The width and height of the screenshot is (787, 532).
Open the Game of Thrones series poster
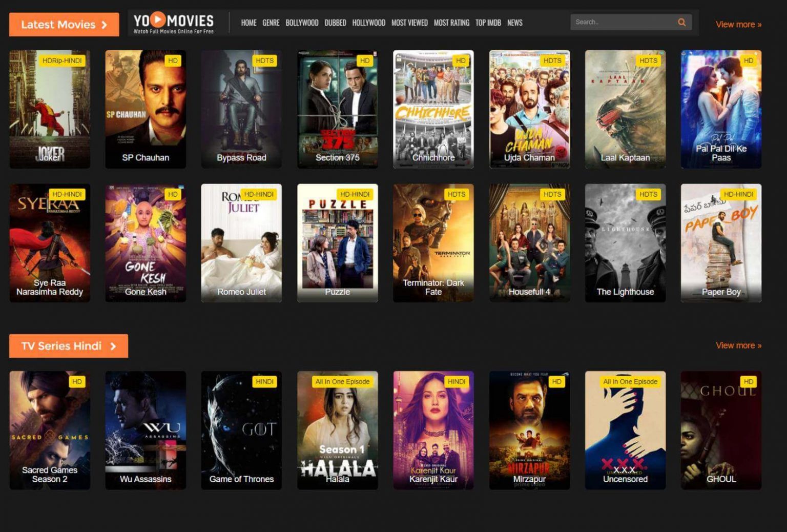(x=241, y=431)
